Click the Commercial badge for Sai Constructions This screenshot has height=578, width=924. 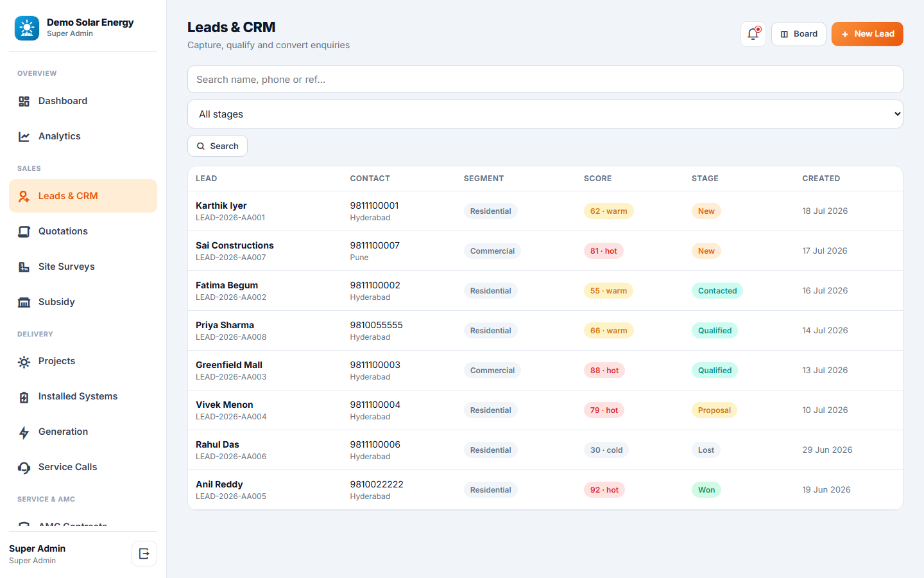pyautogui.click(x=492, y=251)
